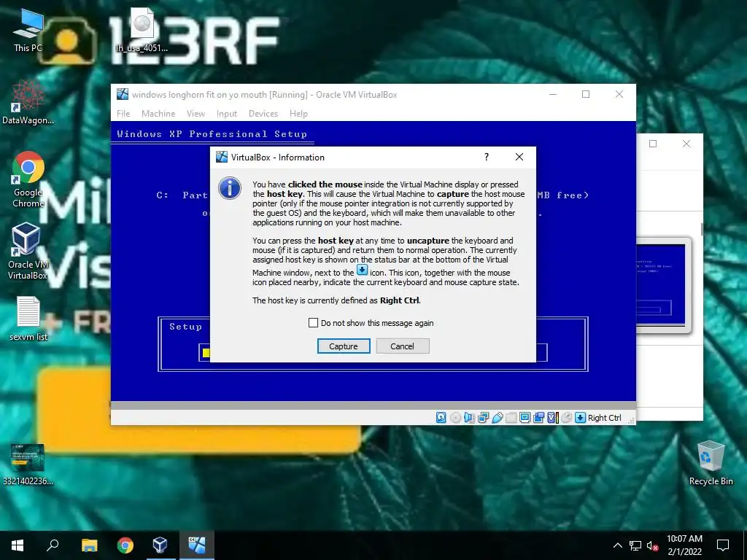Screen dimensions: 747x560
Task: Click the hard disk activity status icon
Action: click(x=441, y=418)
